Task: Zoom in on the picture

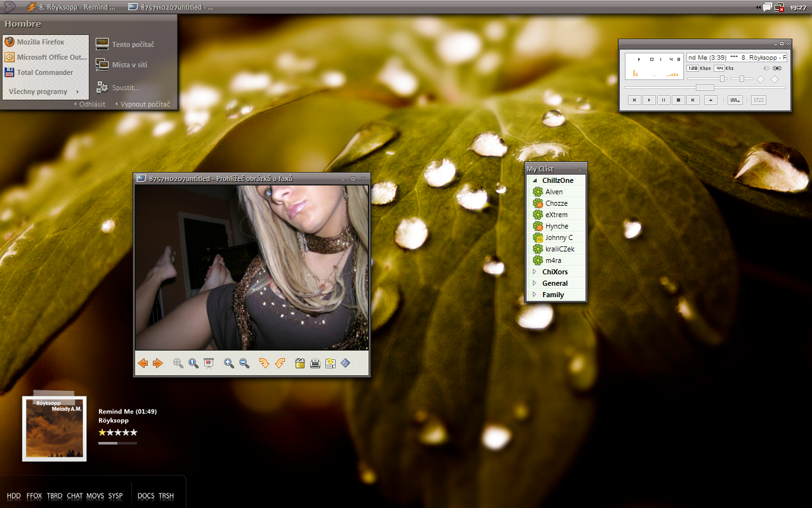Action: pos(229,363)
